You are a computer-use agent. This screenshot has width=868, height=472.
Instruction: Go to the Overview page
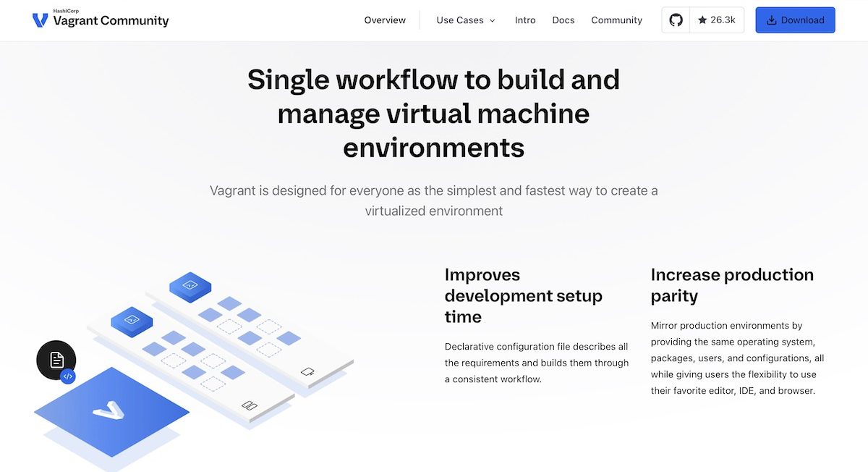[385, 20]
